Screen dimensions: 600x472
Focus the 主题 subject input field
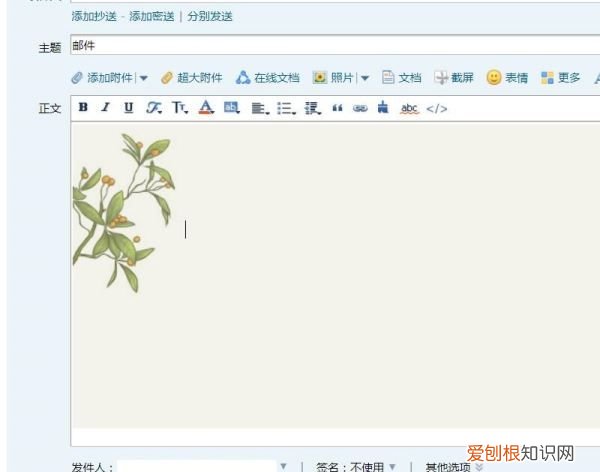tap(335, 45)
